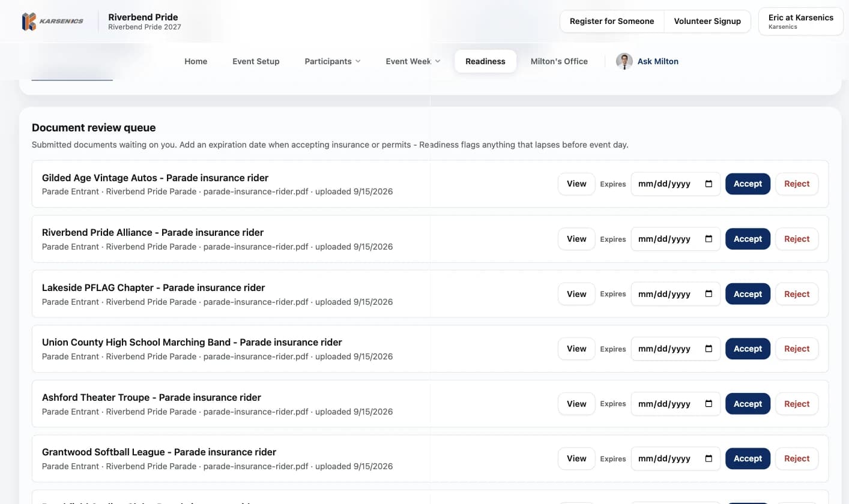Reject Grantwood Softball League document

pyautogui.click(x=797, y=458)
